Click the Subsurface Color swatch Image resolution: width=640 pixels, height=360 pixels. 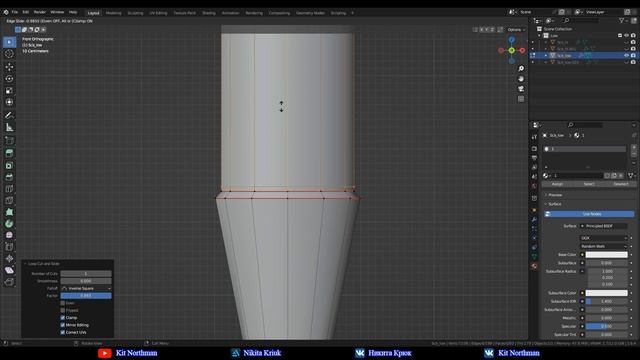pyautogui.click(x=607, y=293)
